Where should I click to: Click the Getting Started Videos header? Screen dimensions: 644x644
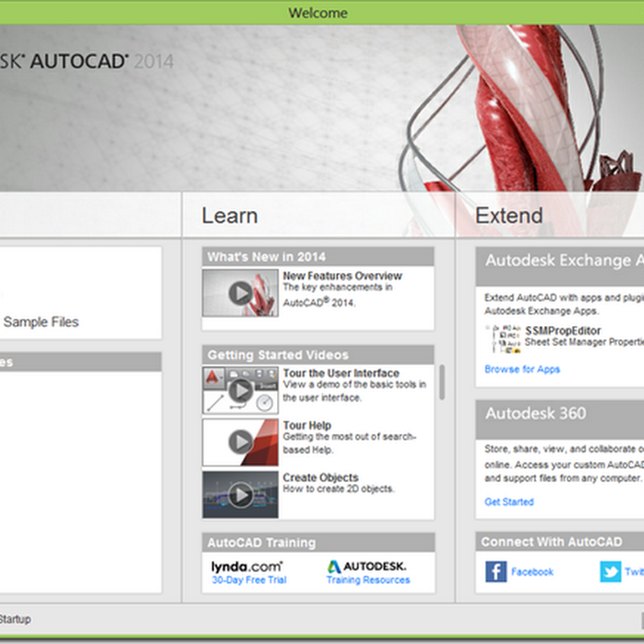(318, 355)
